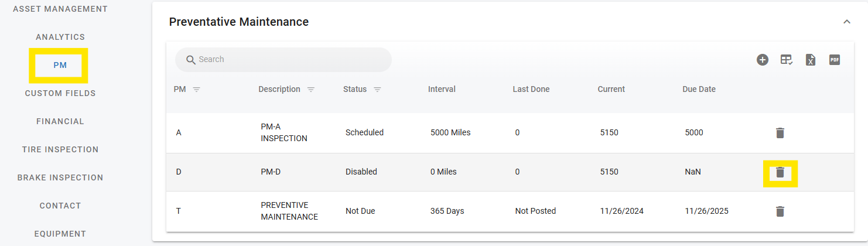The width and height of the screenshot is (868, 246).
Task: Sort by the Due Date column header
Action: point(699,90)
